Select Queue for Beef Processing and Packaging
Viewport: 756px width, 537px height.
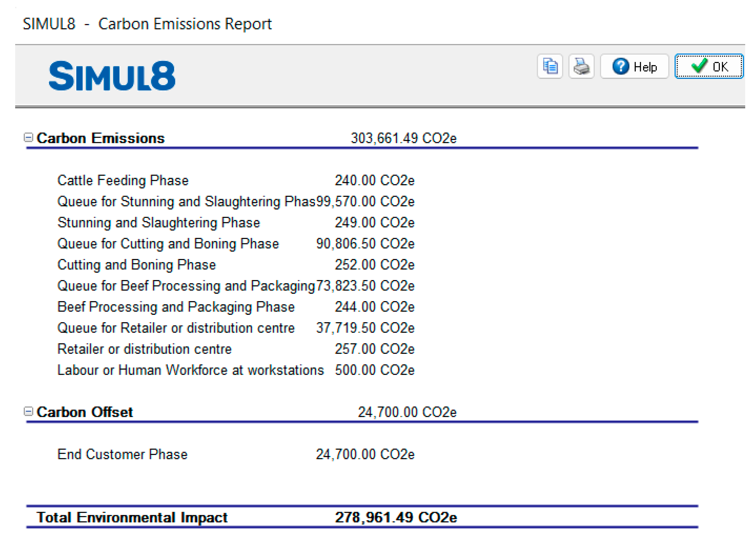(x=186, y=286)
